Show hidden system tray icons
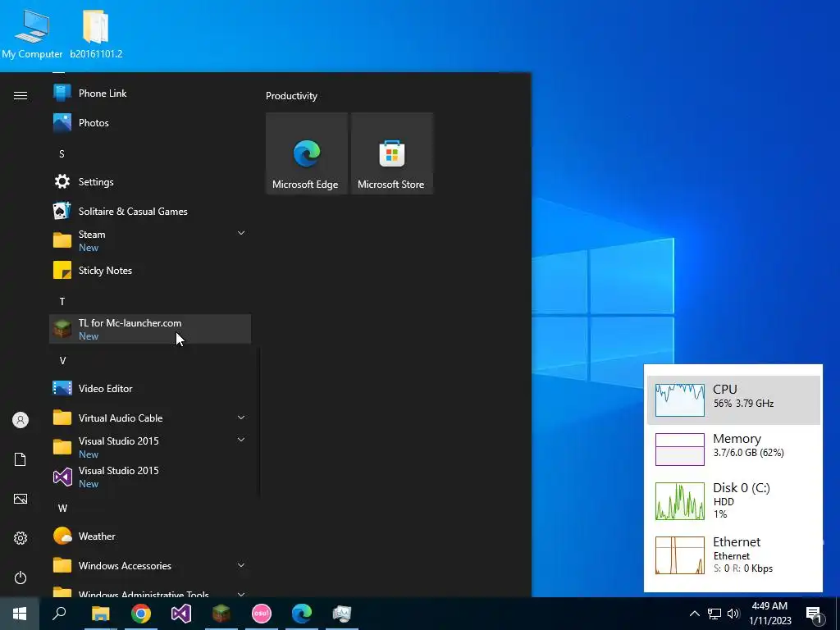 click(x=694, y=614)
